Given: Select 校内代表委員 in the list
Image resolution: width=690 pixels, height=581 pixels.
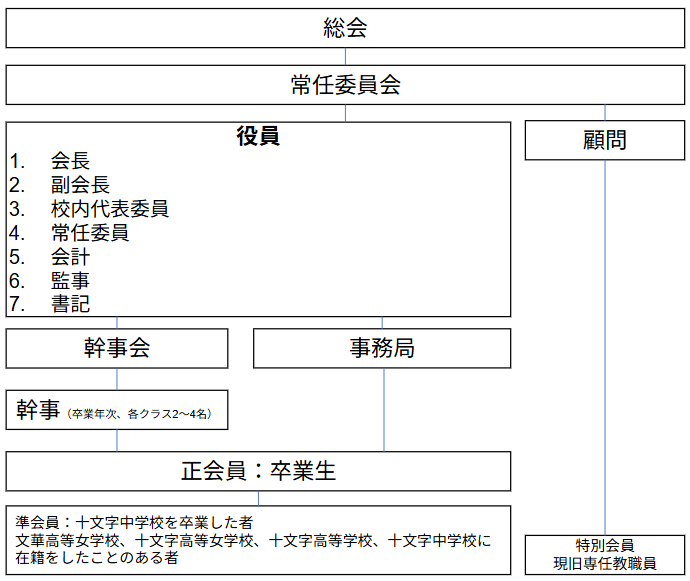Looking at the screenshot, I should [109, 209].
